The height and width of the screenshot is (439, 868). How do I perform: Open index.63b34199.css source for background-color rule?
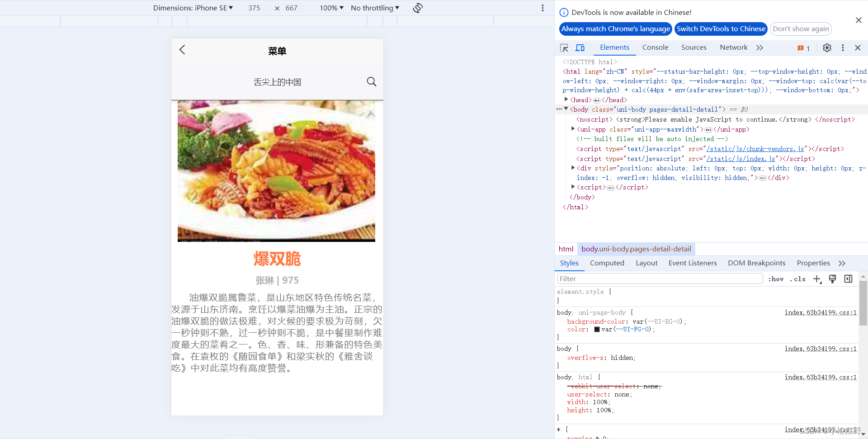821,312
